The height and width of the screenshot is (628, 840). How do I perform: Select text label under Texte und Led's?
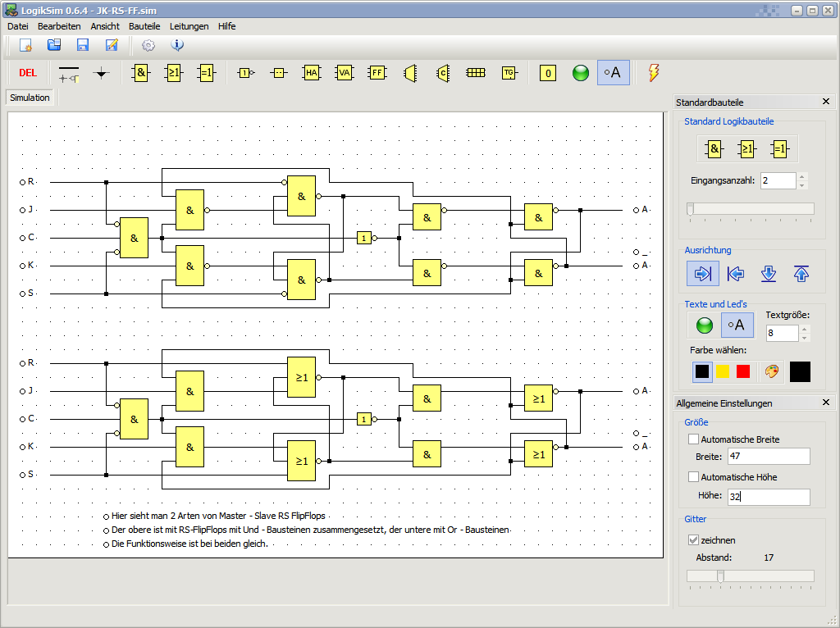[x=737, y=325]
